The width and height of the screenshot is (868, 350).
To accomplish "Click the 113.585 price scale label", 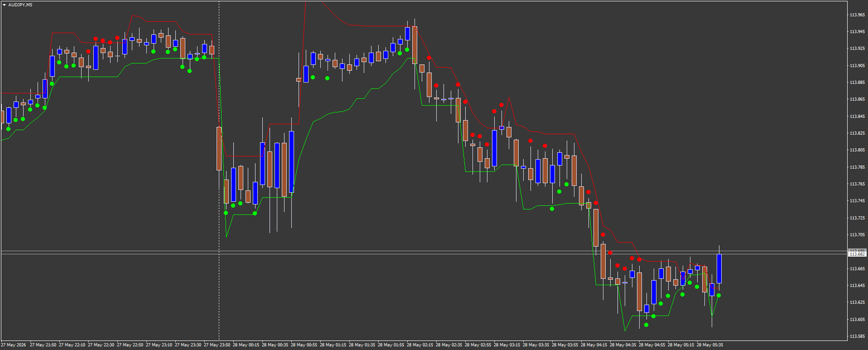I will point(857,336).
